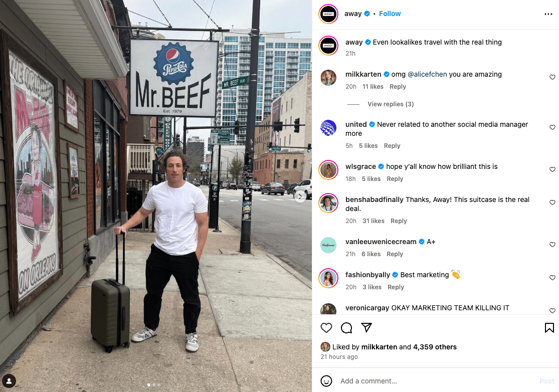The height and width of the screenshot is (392, 559).
Task: Like the post with the heart icon
Action: coord(326,327)
